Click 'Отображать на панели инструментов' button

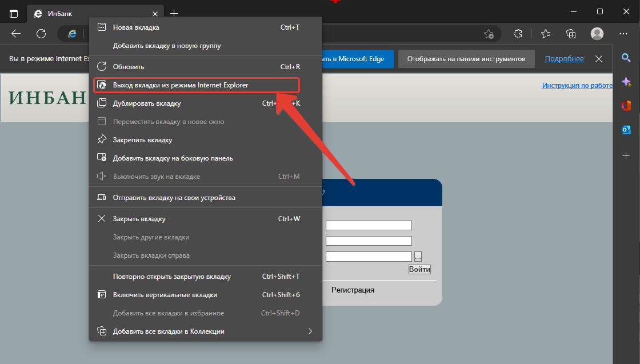click(466, 59)
